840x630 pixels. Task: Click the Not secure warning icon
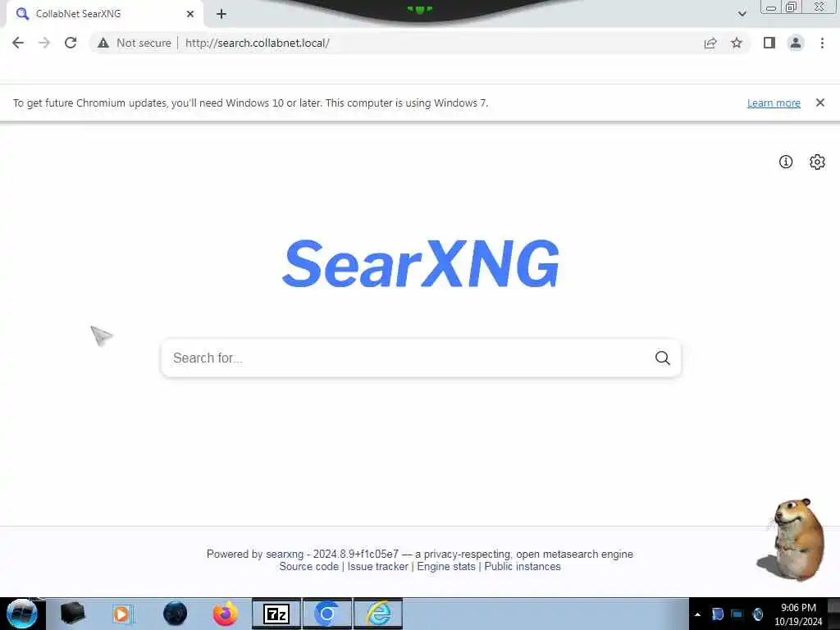point(103,43)
